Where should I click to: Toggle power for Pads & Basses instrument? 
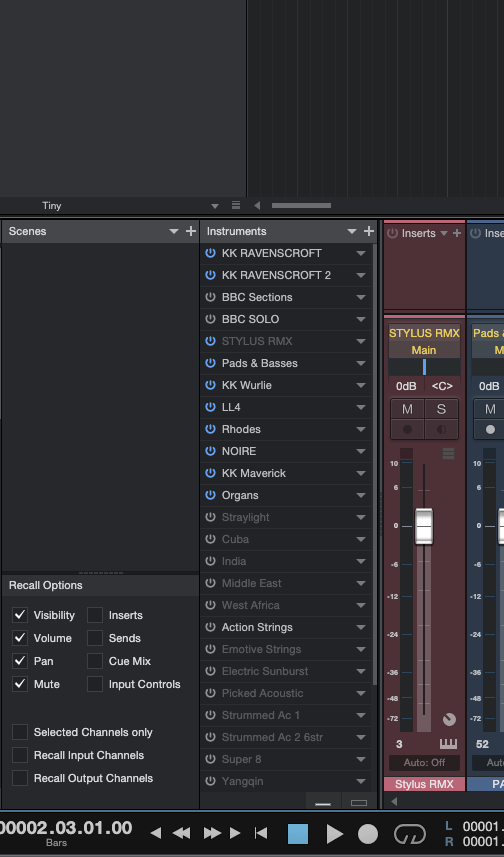[210, 363]
